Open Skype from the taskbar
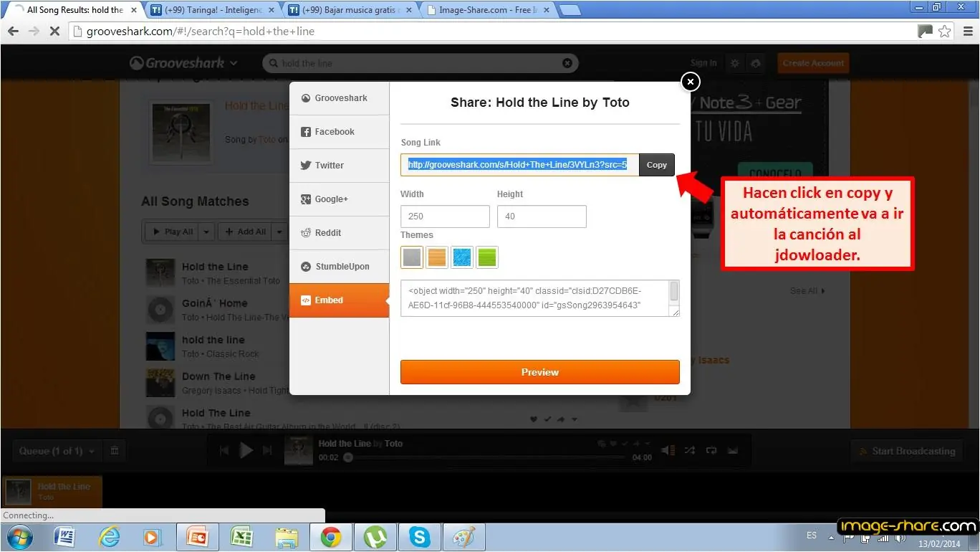Screen dimensions: 980x552 point(419,536)
